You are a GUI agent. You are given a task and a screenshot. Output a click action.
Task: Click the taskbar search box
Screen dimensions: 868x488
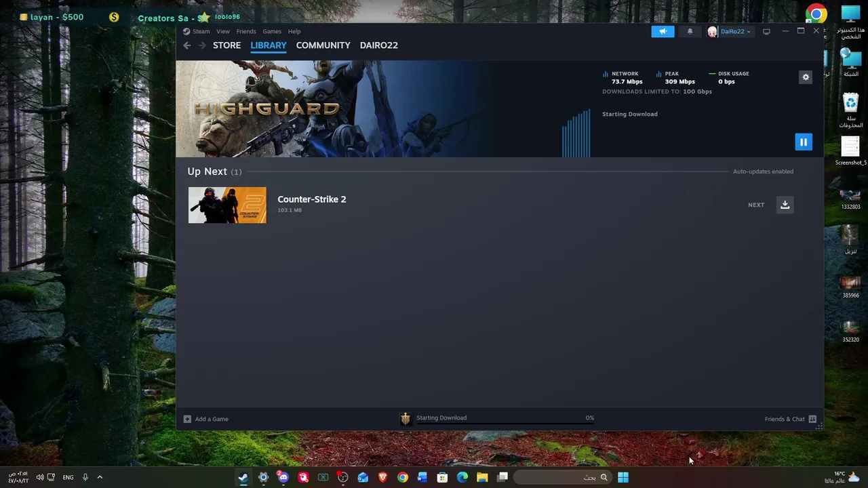point(561,477)
